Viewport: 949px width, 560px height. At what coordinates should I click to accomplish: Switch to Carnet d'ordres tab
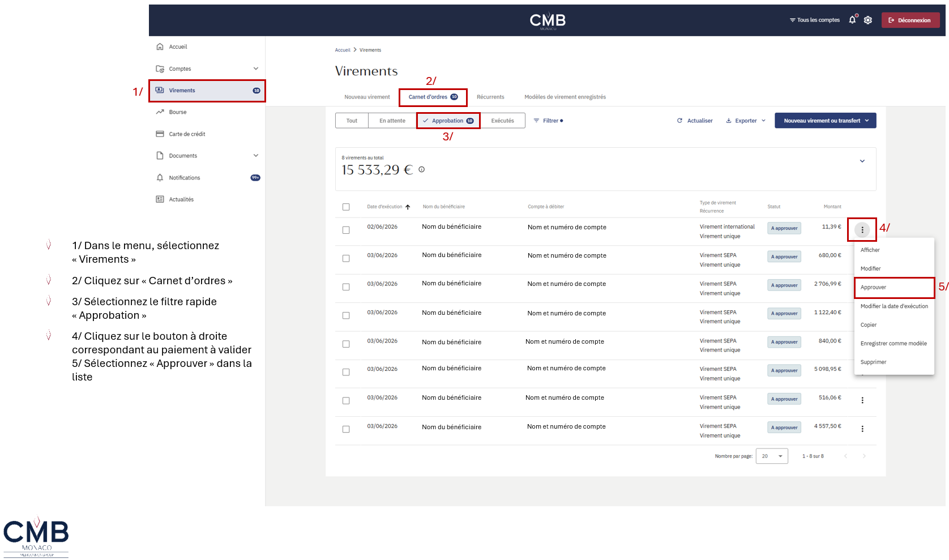(433, 97)
